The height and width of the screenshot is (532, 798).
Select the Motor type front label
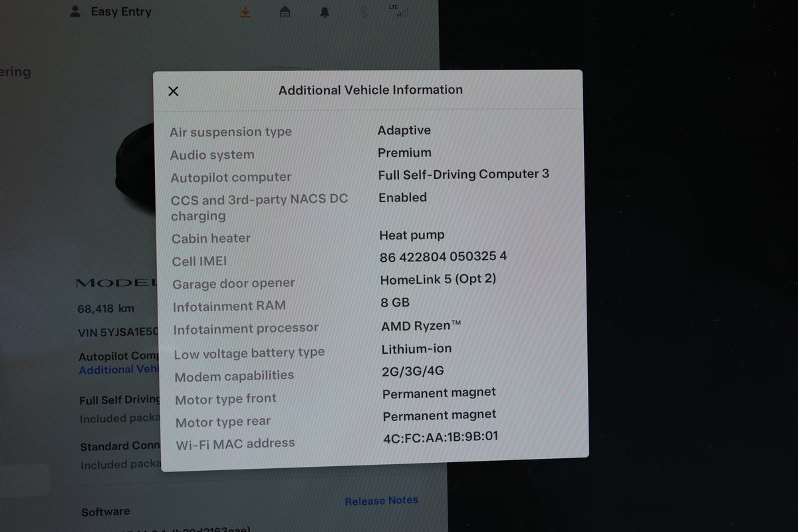(225, 399)
